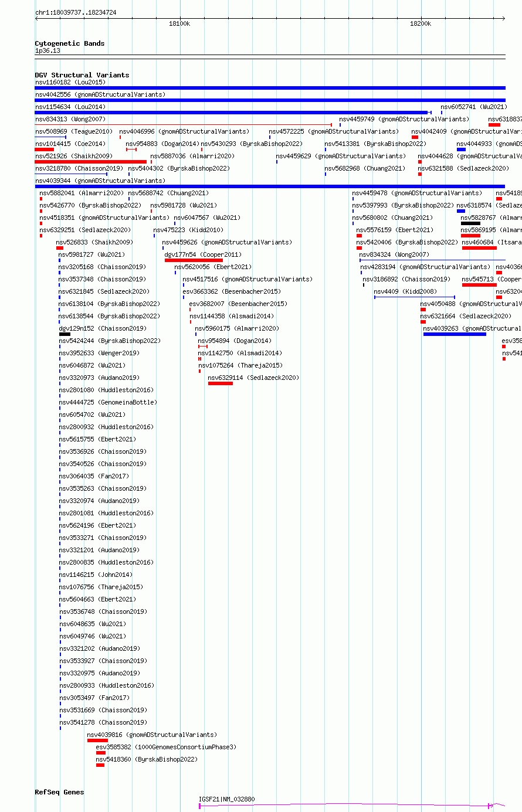Click the nsv834313 (Wong2007) feature label
522x812 pixels.
click(x=70, y=119)
